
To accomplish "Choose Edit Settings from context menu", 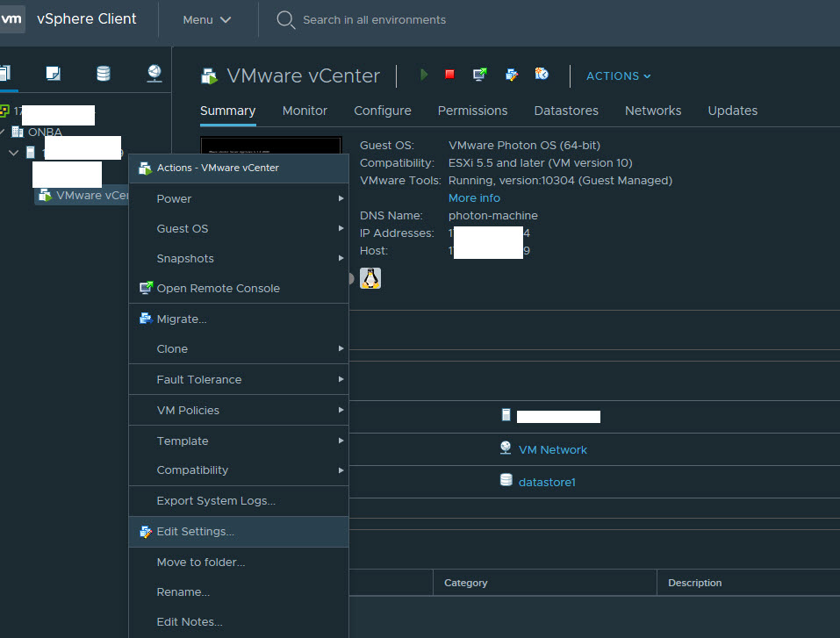I will coord(195,532).
